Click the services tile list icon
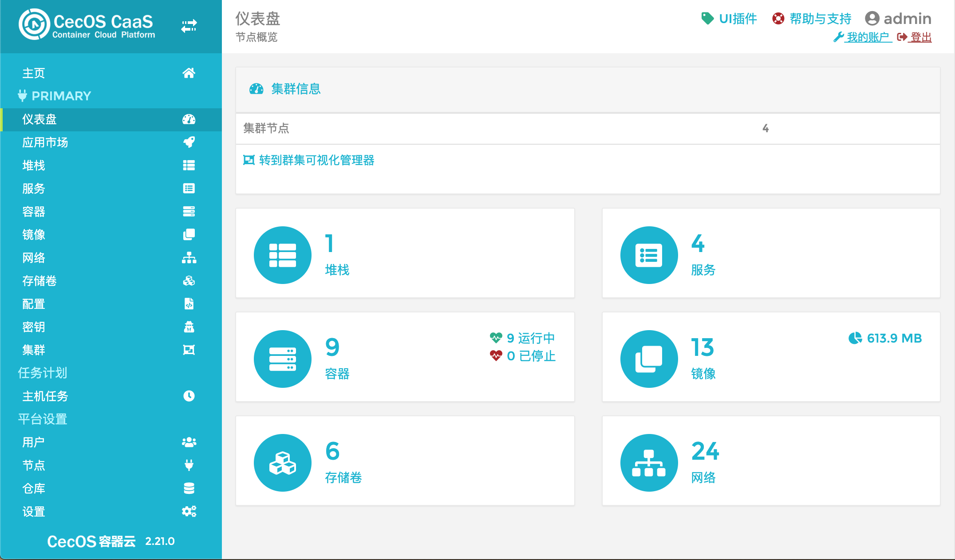This screenshot has height=560, width=955. coord(648,255)
